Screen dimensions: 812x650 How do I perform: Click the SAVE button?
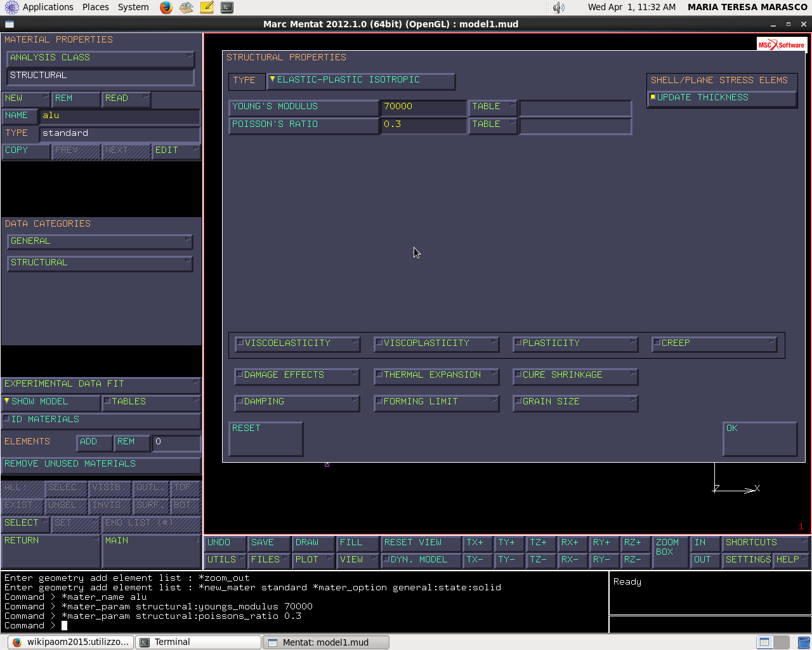pyautogui.click(x=269, y=543)
